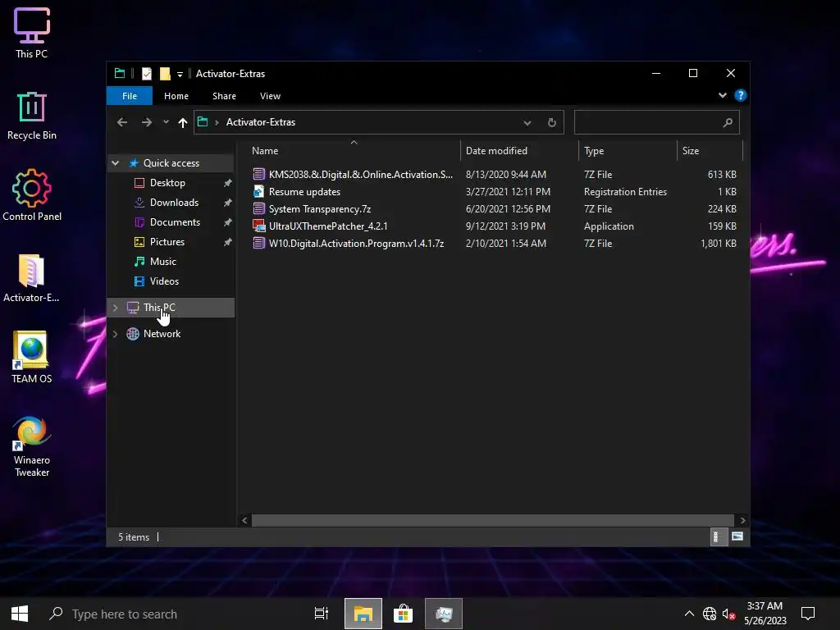Switch to the Home ribbon tab
This screenshot has width=840, height=630.
coord(176,96)
